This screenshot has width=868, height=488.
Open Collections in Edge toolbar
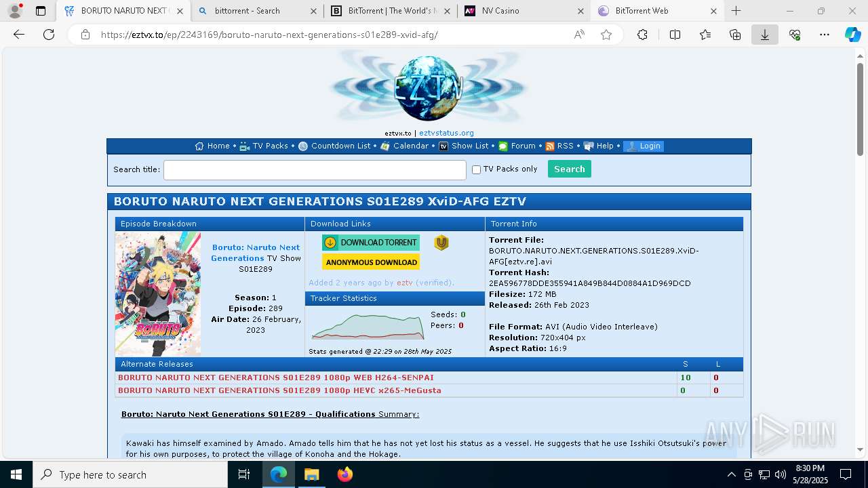point(735,35)
